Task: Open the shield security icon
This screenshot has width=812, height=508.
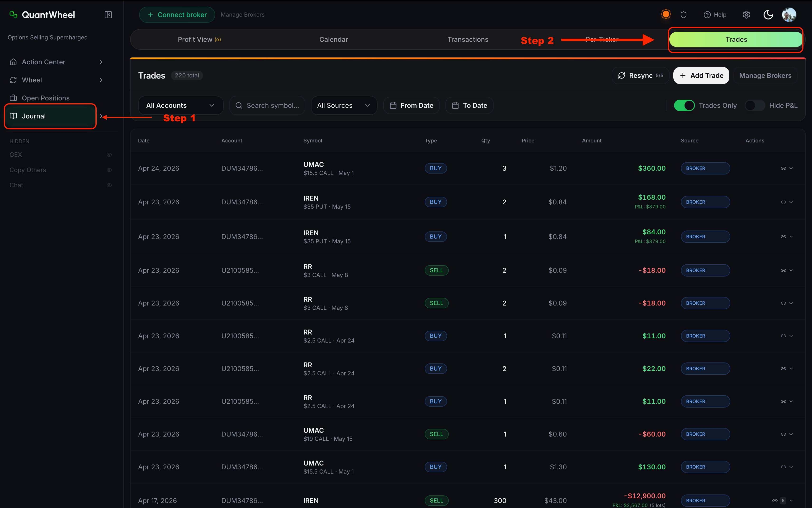Action: 683,15
